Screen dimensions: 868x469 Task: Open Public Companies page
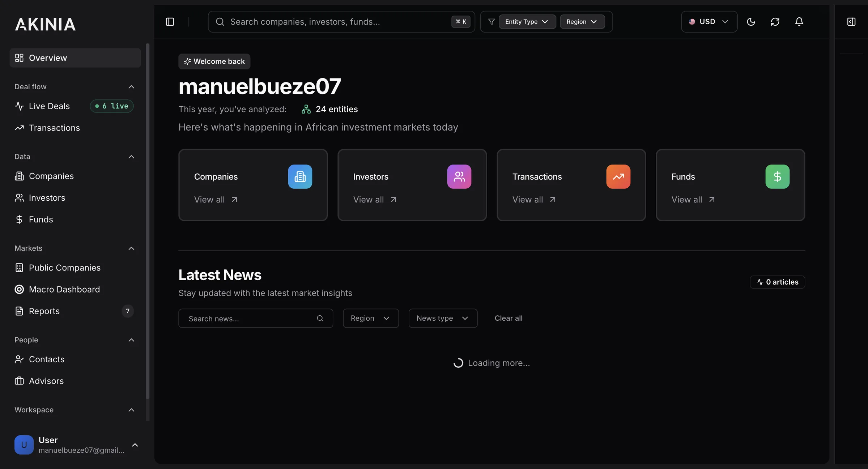click(75, 268)
